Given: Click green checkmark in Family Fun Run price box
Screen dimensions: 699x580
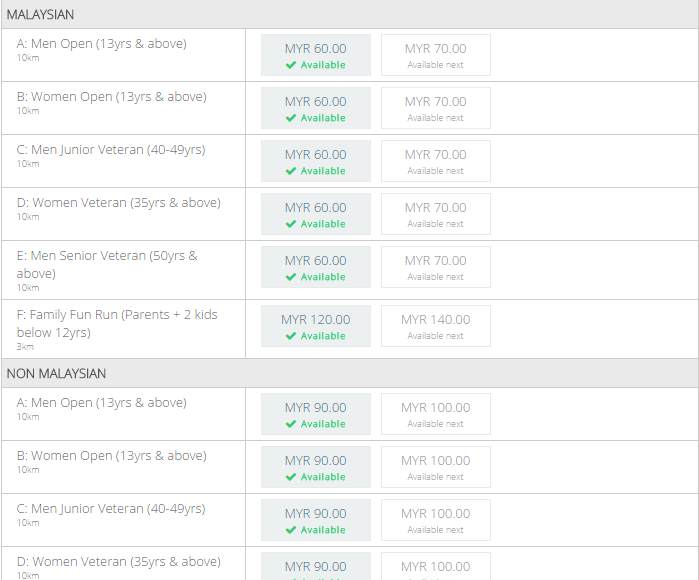Looking at the screenshot, I should click(x=291, y=336).
